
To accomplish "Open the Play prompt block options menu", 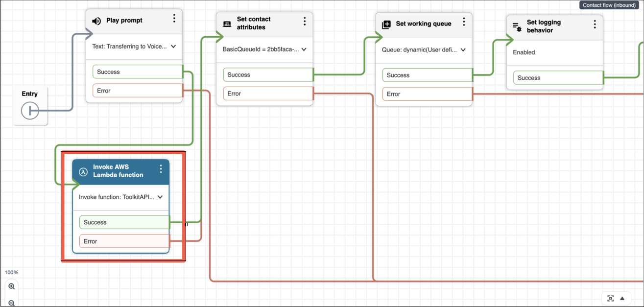I will 174,19.
